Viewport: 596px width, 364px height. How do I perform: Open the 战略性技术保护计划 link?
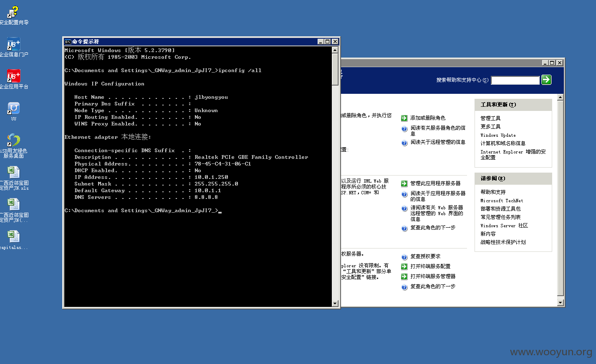pyautogui.click(x=503, y=242)
